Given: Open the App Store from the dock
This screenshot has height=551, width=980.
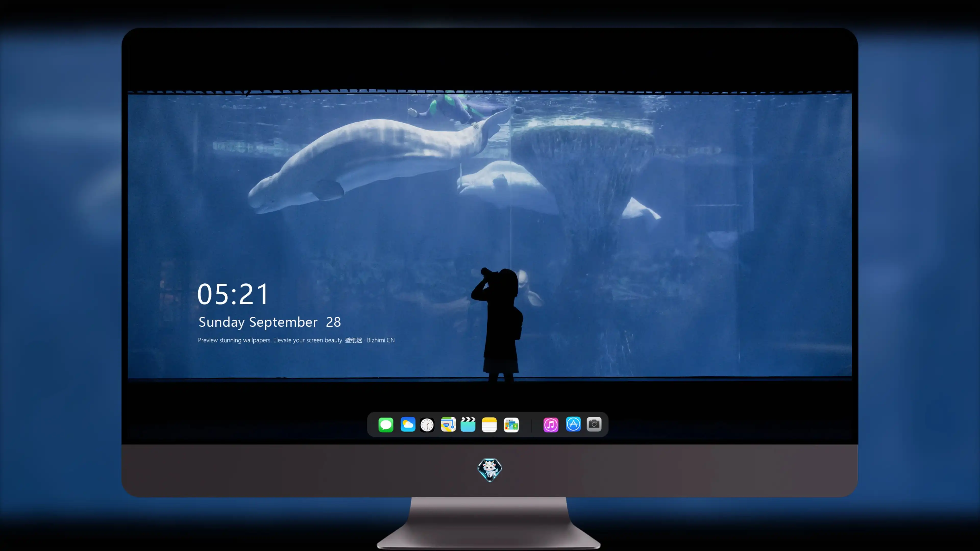Looking at the screenshot, I should (x=573, y=424).
